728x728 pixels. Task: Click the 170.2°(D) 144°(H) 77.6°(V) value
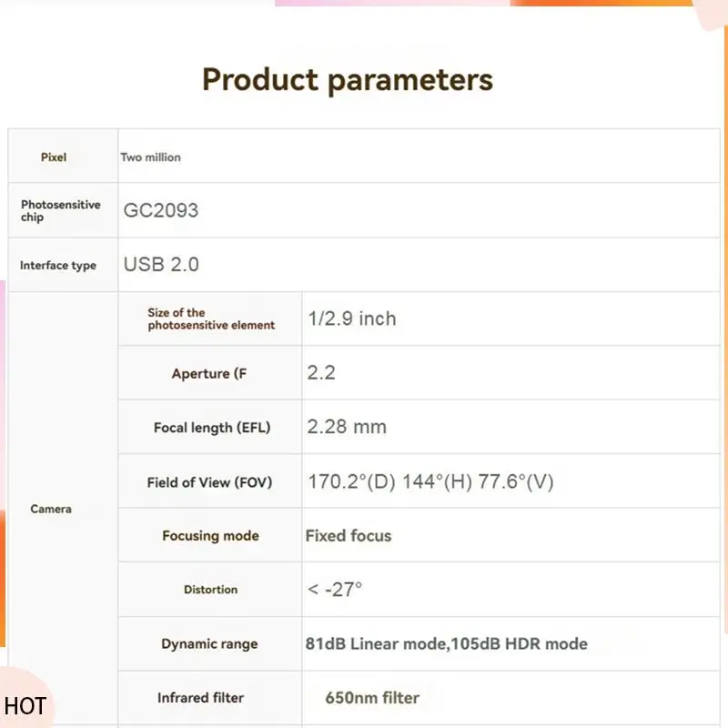pos(430,482)
